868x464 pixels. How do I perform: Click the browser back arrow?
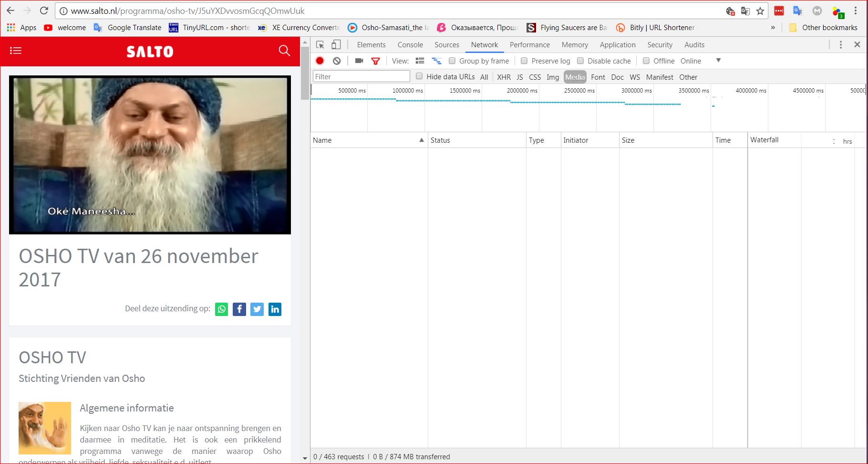pos(10,11)
